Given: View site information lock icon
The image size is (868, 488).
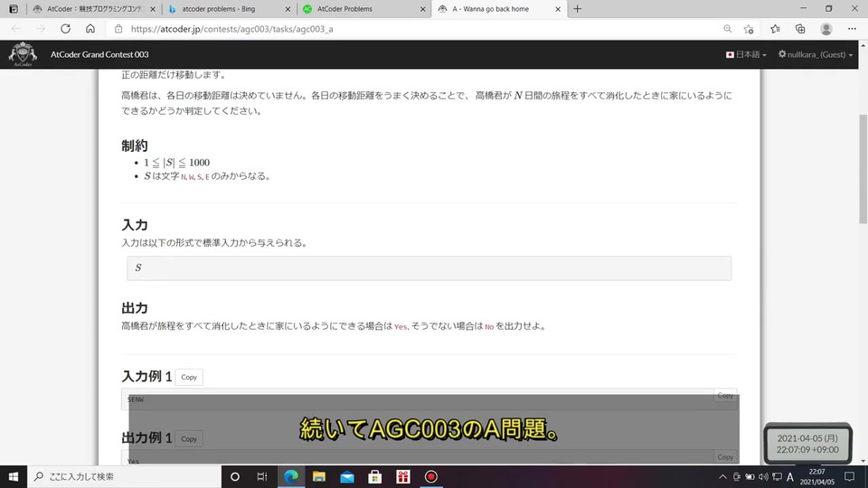Looking at the screenshot, I should click(x=118, y=29).
